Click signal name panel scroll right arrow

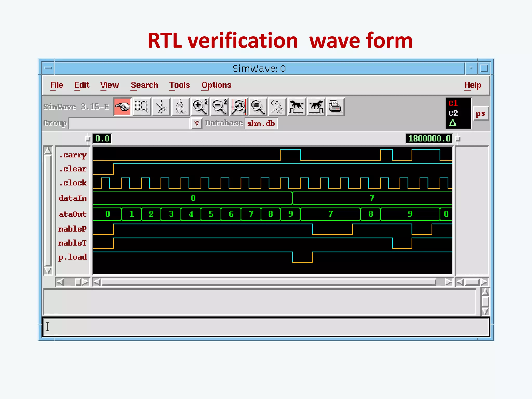(85, 282)
